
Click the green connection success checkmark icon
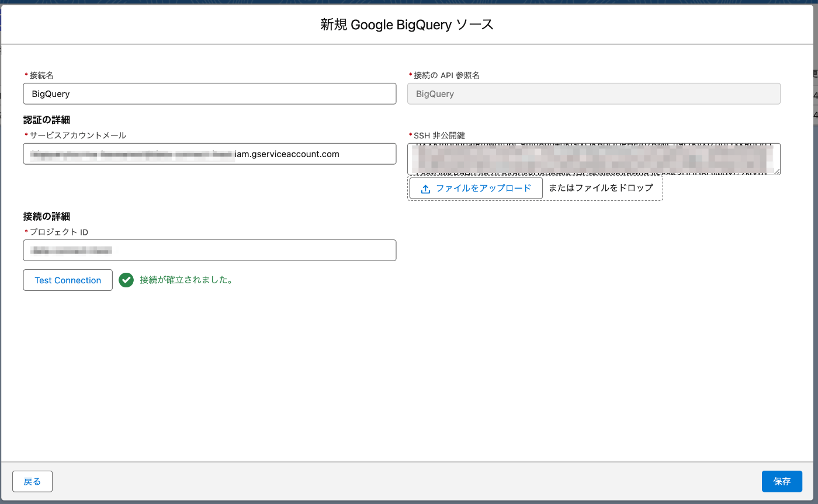point(126,280)
